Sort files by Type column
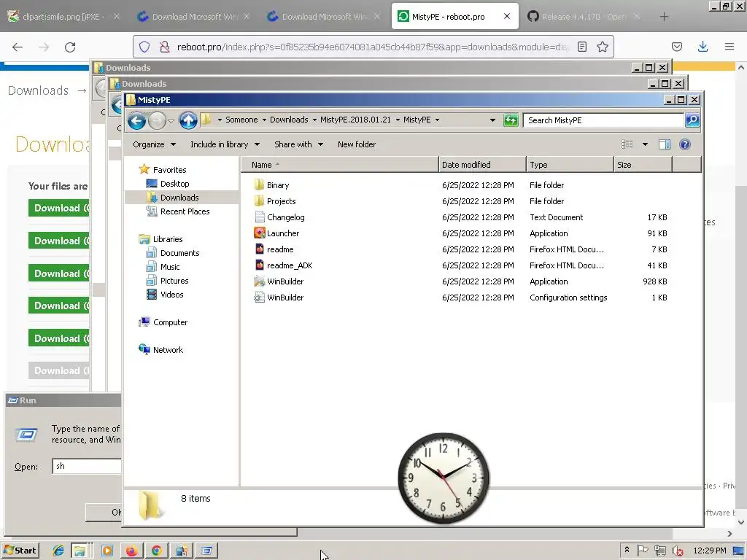 pyautogui.click(x=570, y=165)
